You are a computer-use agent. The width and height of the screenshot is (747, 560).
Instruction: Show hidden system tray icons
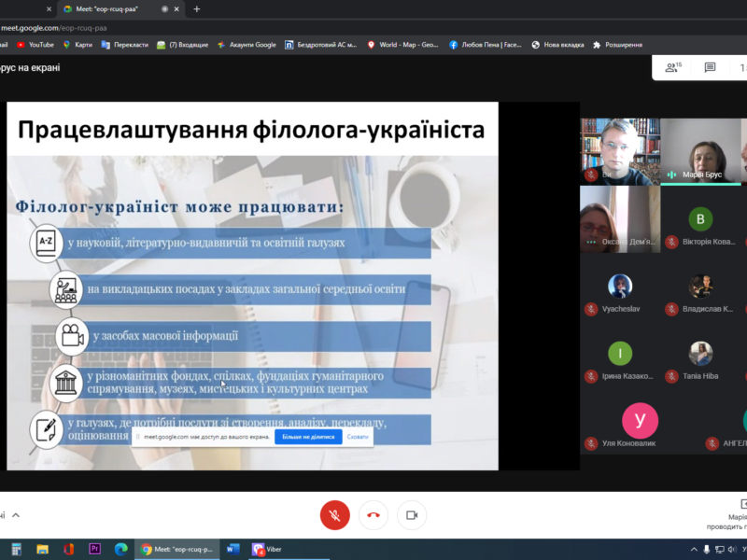tap(694, 549)
